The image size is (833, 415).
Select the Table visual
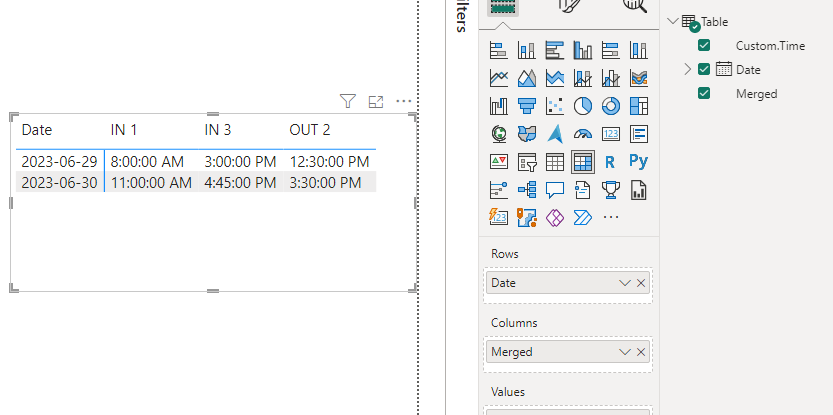click(x=555, y=162)
